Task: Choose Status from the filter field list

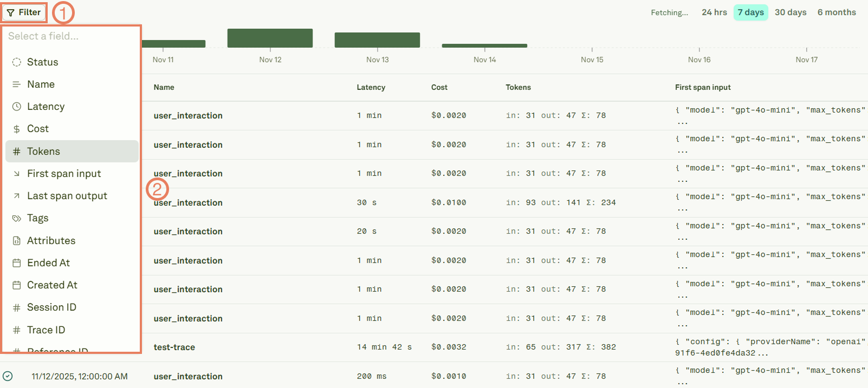Action: [x=72, y=62]
